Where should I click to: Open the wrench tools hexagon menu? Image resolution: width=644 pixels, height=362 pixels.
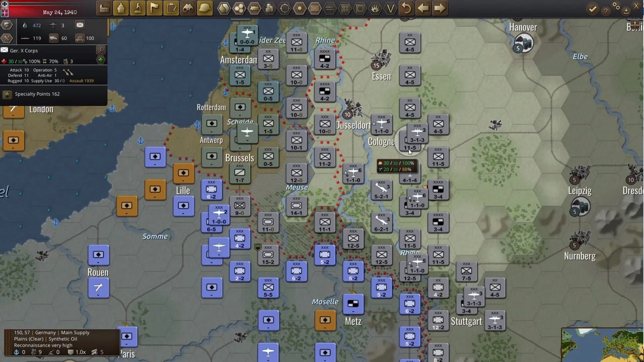tap(7, 38)
